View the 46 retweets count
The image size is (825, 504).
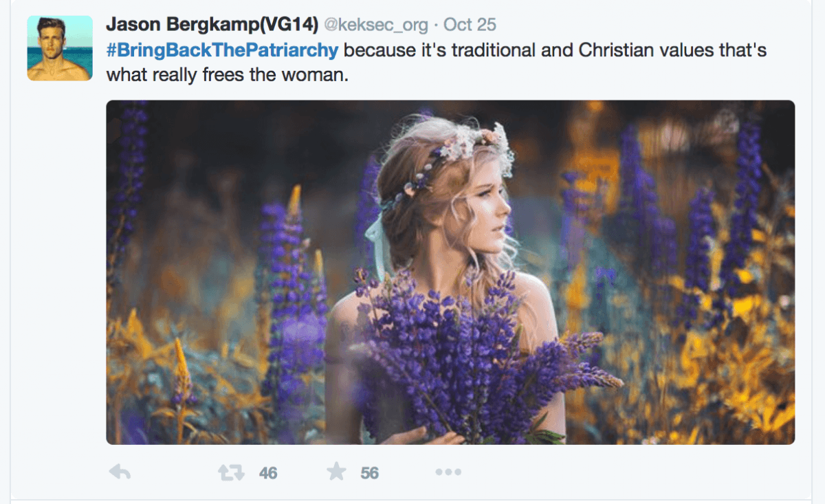[268, 473]
